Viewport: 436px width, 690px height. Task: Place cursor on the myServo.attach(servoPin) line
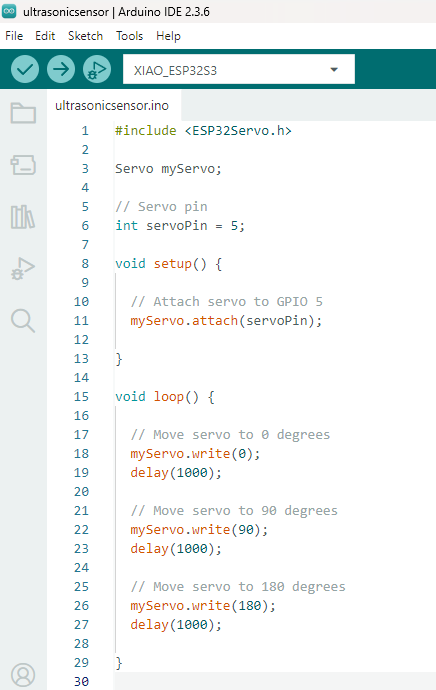pyautogui.click(x=226, y=320)
